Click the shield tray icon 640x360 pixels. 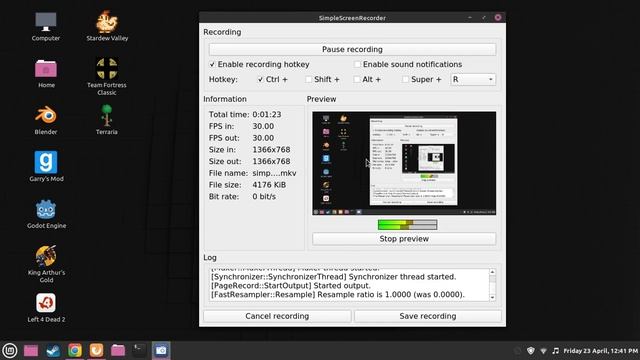[x=531, y=351]
